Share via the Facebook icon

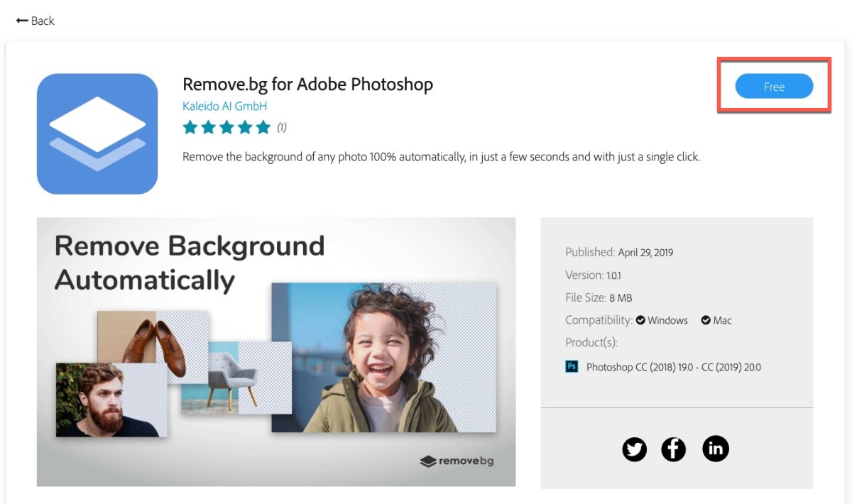(x=674, y=449)
